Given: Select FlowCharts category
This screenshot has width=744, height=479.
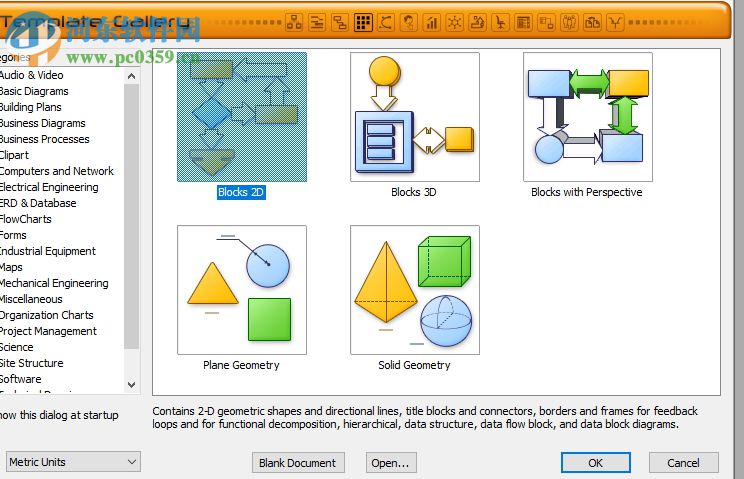Looking at the screenshot, I should point(26,219).
